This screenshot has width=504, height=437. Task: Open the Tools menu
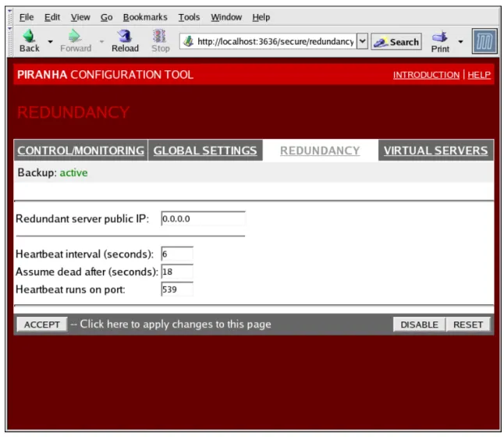tap(189, 17)
